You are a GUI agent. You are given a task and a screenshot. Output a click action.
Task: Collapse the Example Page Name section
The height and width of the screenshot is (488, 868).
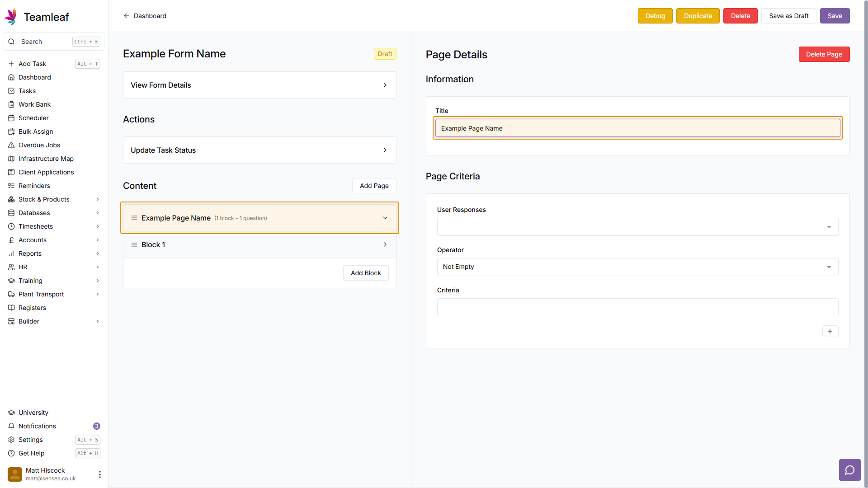pyautogui.click(x=385, y=218)
